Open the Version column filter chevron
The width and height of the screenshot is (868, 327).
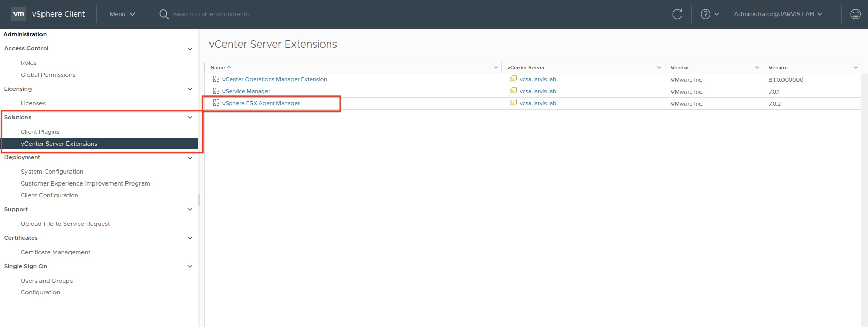coord(856,68)
